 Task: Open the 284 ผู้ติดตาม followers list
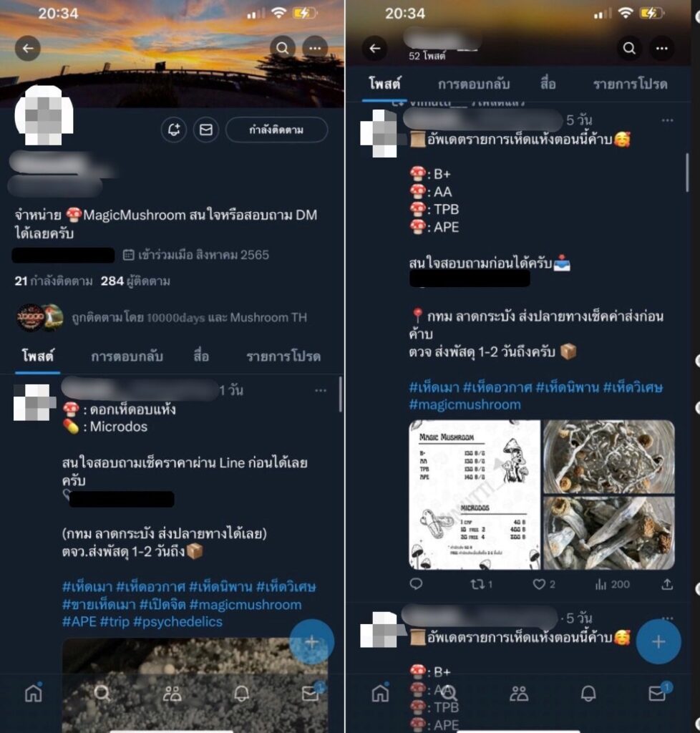click(x=135, y=281)
